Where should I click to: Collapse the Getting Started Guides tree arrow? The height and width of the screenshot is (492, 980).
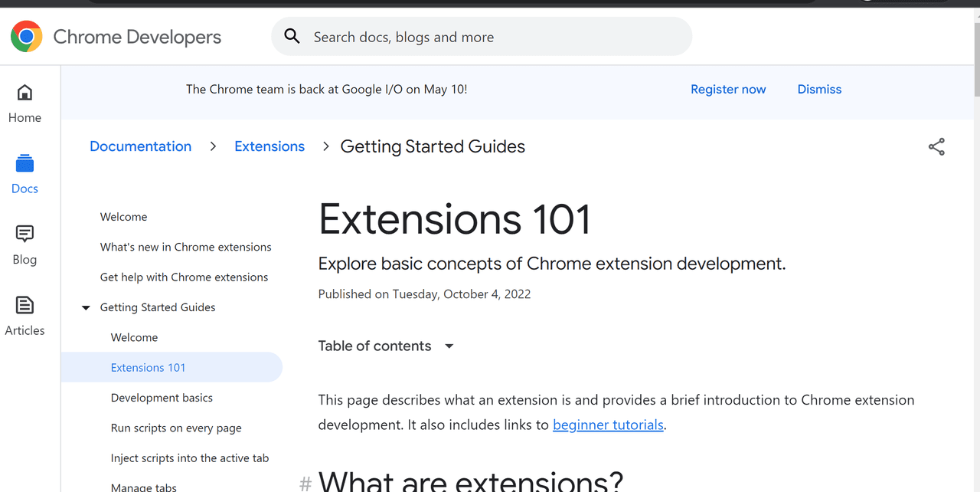point(86,307)
